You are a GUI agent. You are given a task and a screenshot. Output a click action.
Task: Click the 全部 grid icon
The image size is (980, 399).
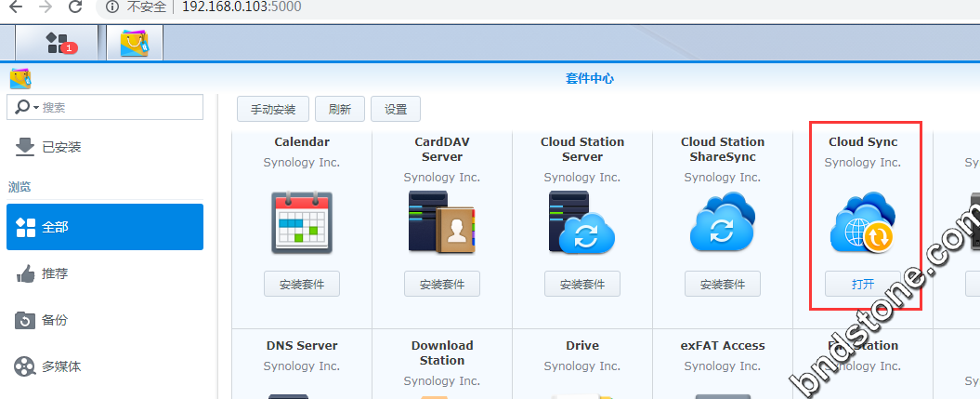pyautogui.click(x=25, y=227)
